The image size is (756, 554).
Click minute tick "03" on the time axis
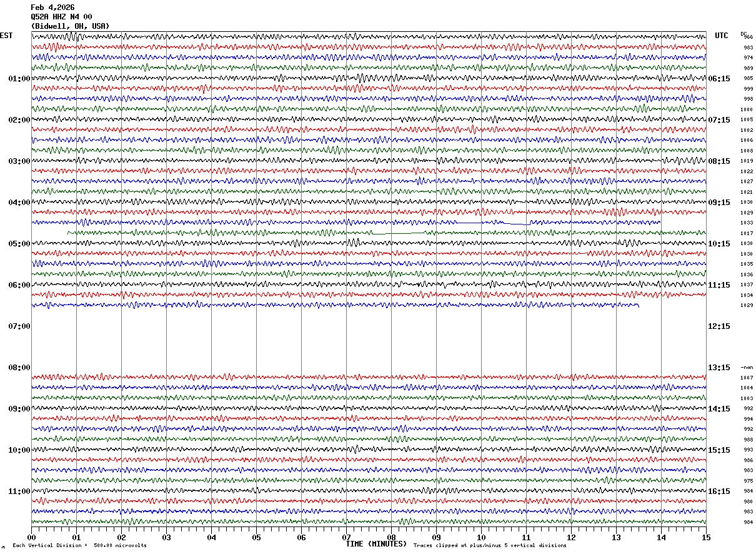pos(166,537)
